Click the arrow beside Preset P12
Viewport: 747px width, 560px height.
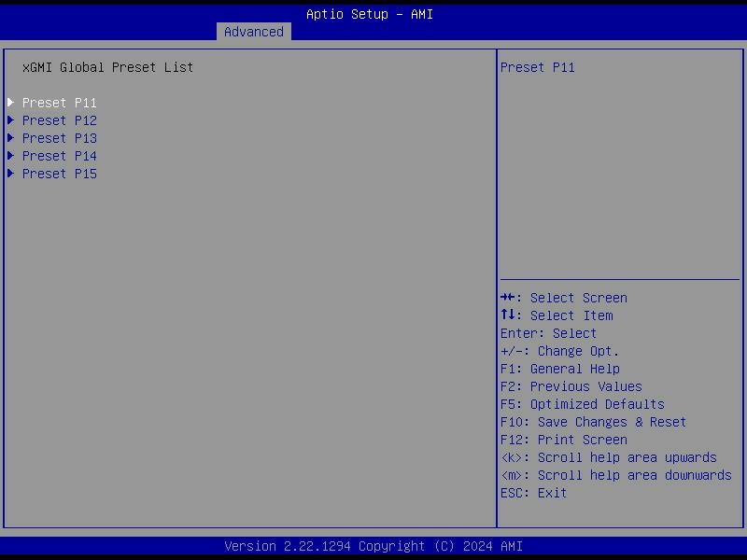pyautogui.click(x=11, y=120)
